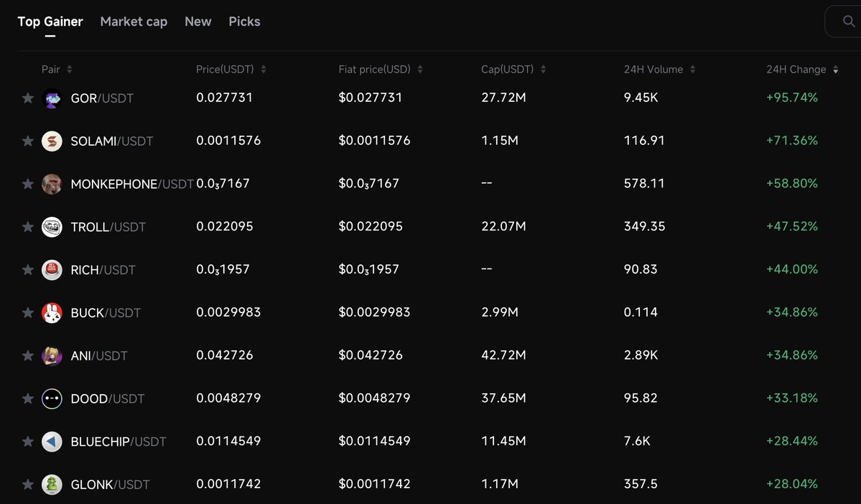Open the MONKEPHONE/USDT pair link
This screenshot has width=861, height=504.
[132, 184]
